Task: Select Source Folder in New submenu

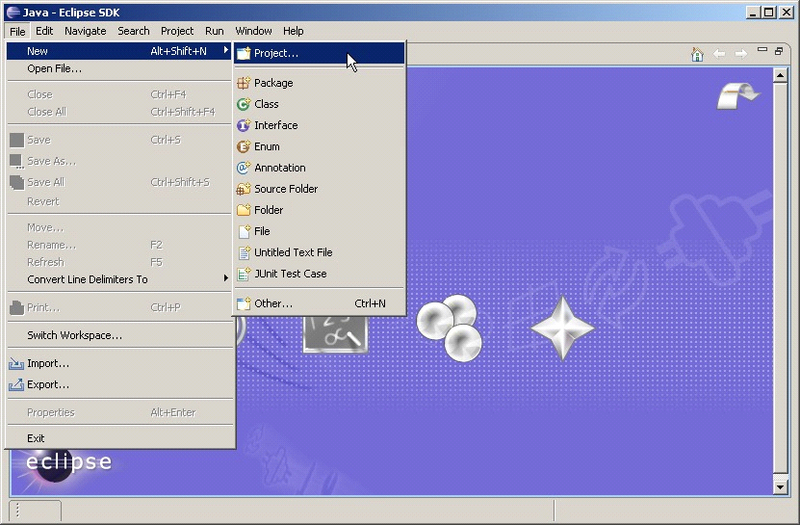Action: 319,189
